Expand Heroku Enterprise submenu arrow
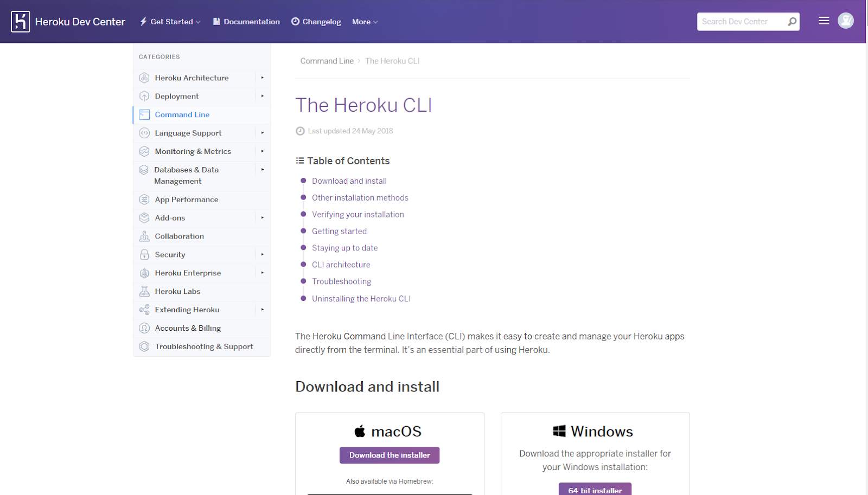 [263, 273]
